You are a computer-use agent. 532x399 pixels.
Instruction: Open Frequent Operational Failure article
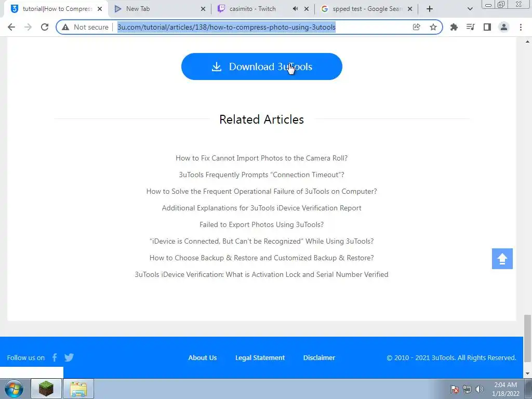[262, 191]
